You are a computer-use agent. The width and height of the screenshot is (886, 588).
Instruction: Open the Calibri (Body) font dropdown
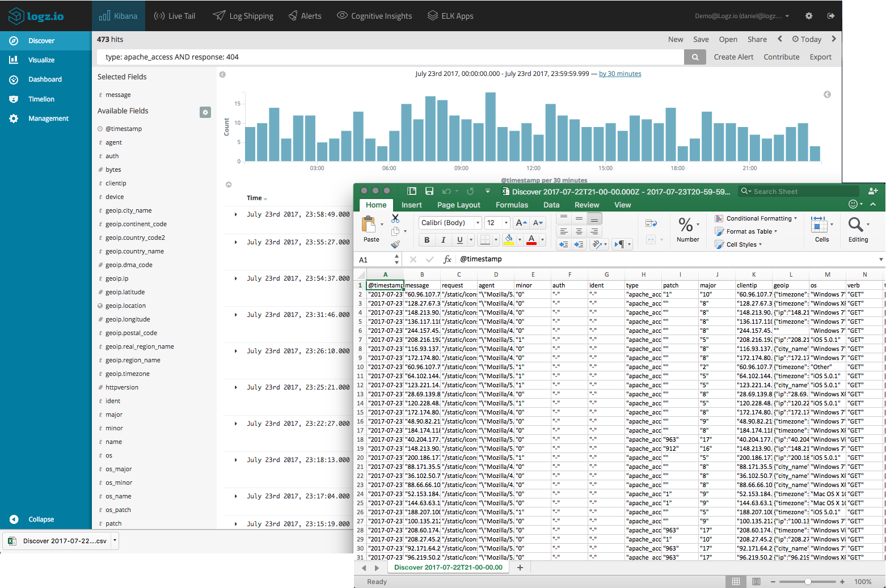point(478,223)
